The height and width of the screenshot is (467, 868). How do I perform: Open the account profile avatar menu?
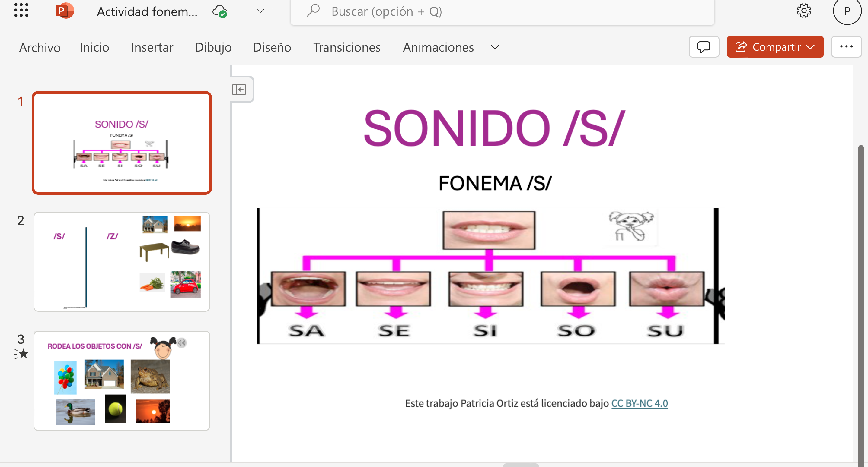tap(847, 12)
